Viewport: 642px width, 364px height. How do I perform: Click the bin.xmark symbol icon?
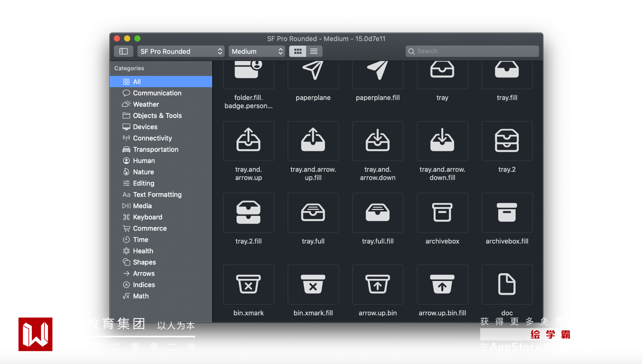tap(248, 284)
